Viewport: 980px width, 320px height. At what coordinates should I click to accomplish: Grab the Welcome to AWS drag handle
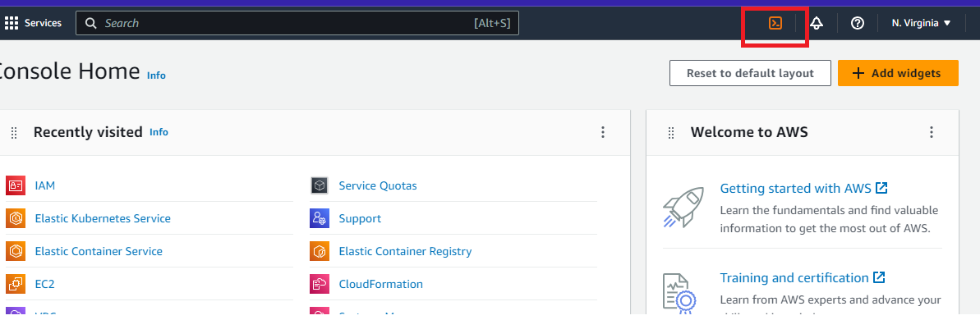671,132
